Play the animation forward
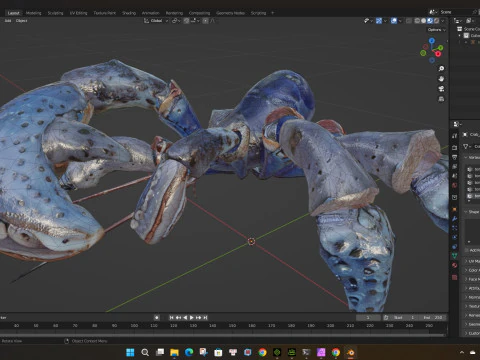Viewport: 480px width, 360px height. point(192,318)
